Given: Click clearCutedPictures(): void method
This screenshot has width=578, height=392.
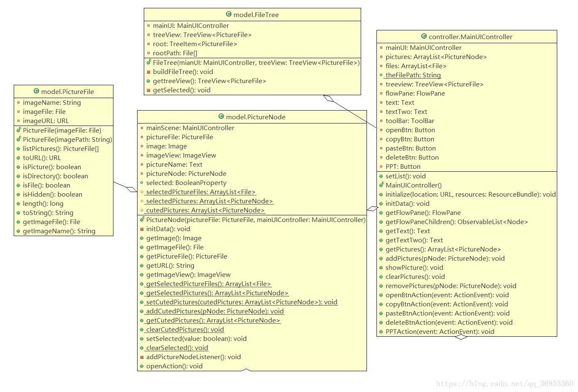Looking at the screenshot, I should pyautogui.click(x=185, y=330).
